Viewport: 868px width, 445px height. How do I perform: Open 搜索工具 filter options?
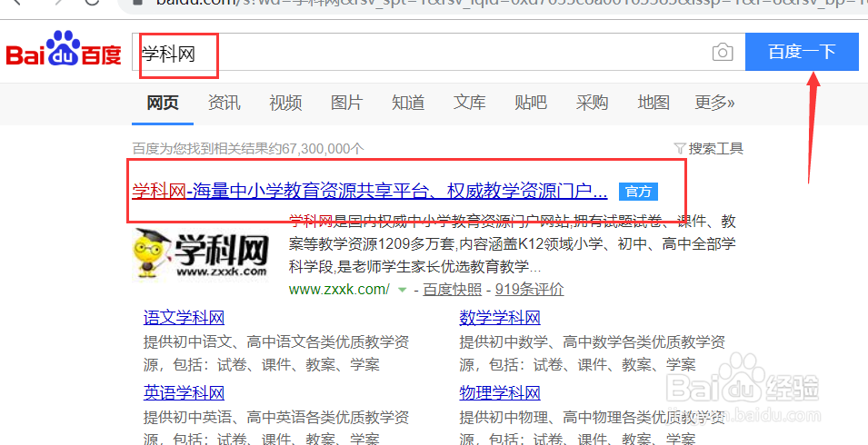(x=716, y=149)
